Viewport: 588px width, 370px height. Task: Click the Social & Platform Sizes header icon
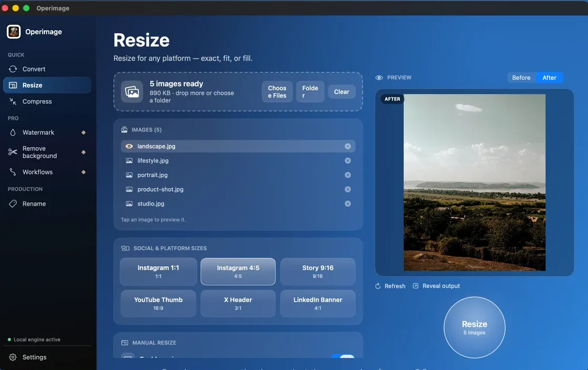pyautogui.click(x=125, y=248)
